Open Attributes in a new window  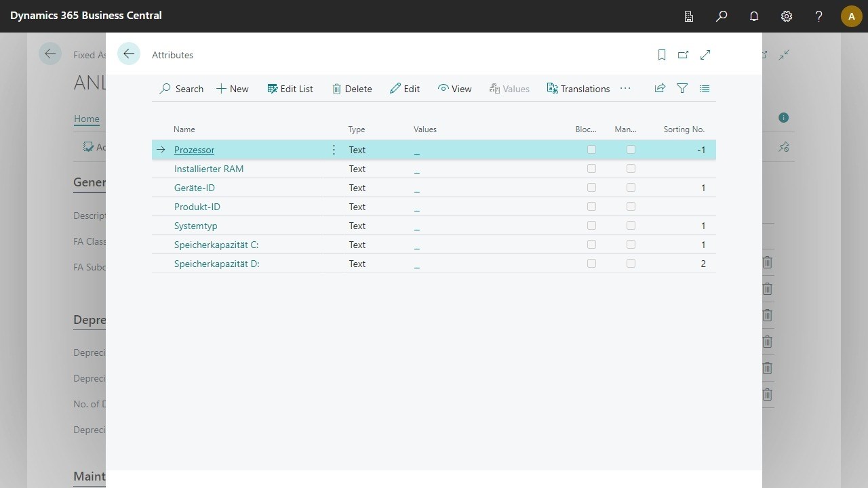pyautogui.click(x=684, y=55)
